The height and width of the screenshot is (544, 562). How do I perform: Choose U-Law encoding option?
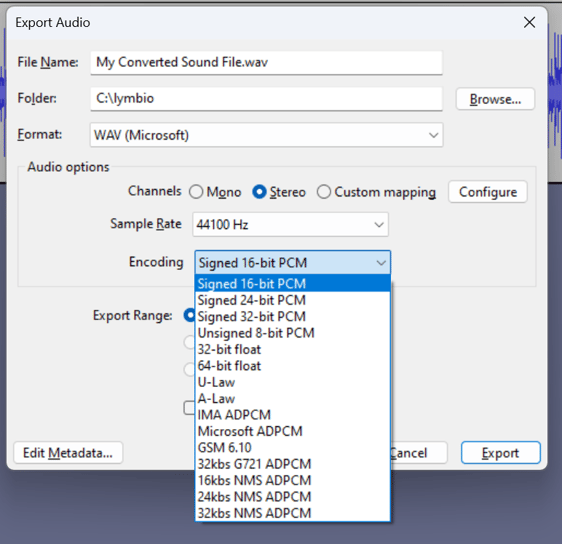click(292, 382)
